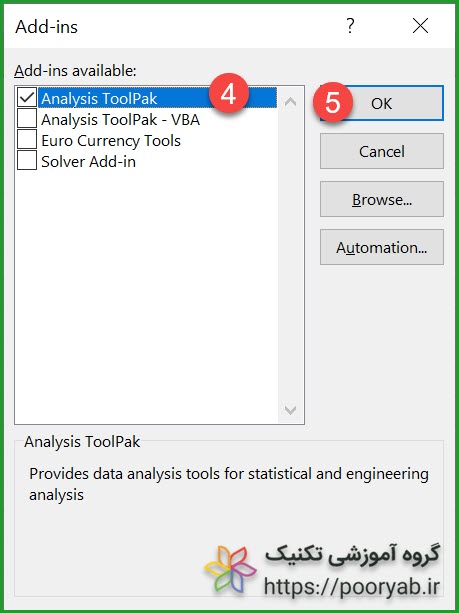Click the https://pooryab.ir link text

tap(352, 586)
